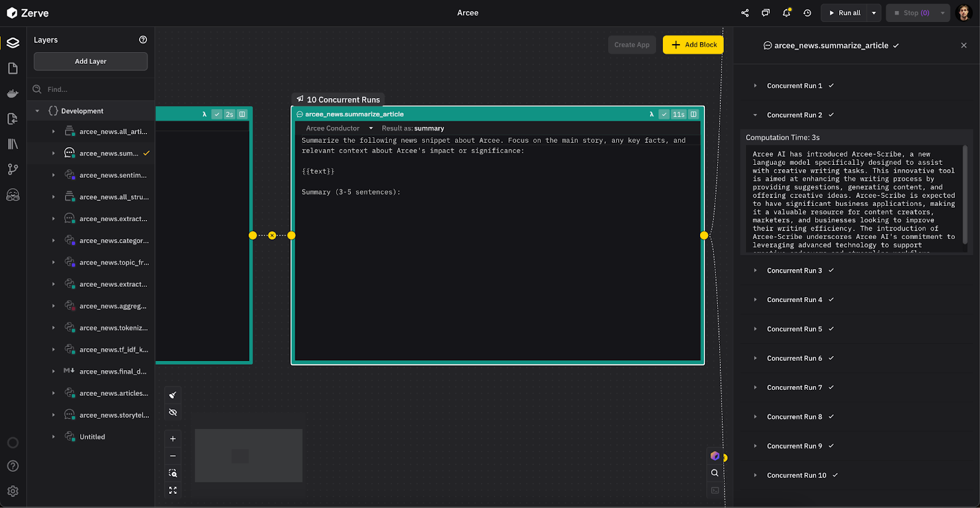Open the Requirements file sidebar icon
Image resolution: width=980 pixels, height=508 pixels.
click(x=13, y=119)
